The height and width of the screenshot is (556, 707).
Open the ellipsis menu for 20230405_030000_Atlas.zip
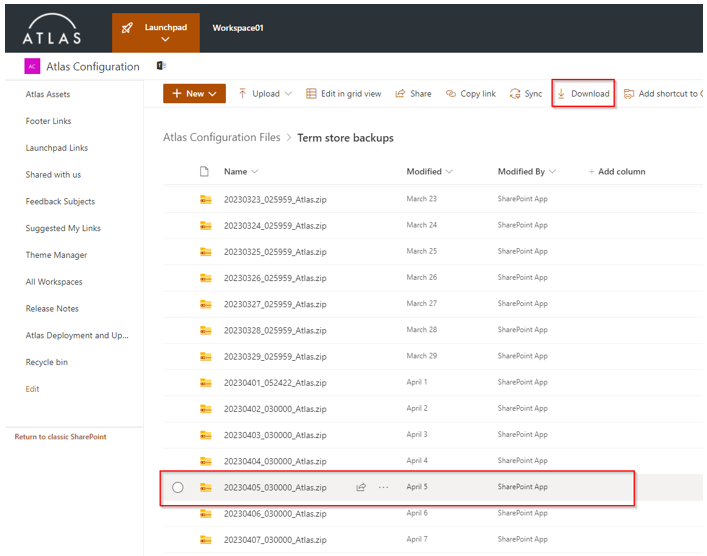click(383, 488)
